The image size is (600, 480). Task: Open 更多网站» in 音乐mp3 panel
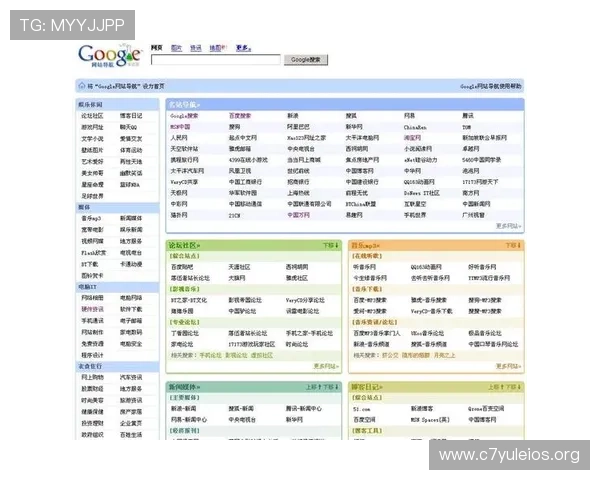[x=509, y=366]
